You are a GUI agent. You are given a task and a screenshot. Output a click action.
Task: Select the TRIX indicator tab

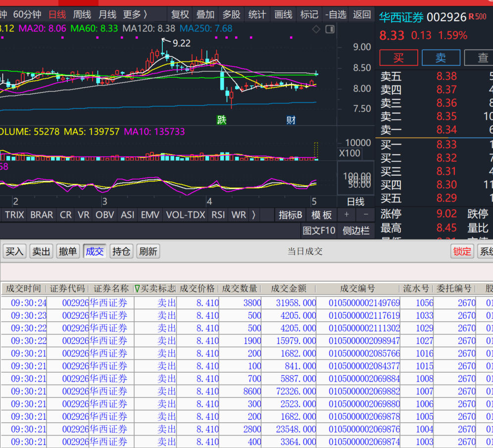coord(14,215)
